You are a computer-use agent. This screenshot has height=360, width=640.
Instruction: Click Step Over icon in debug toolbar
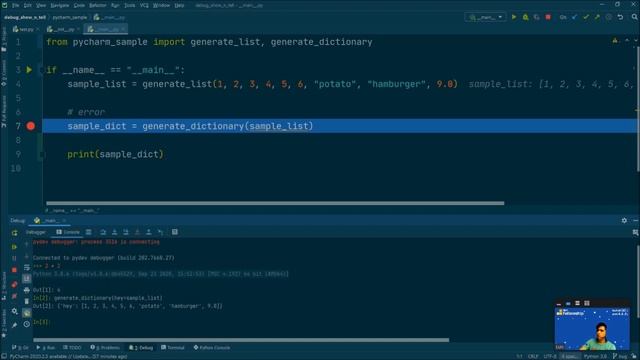pyautogui.click(x=103, y=232)
